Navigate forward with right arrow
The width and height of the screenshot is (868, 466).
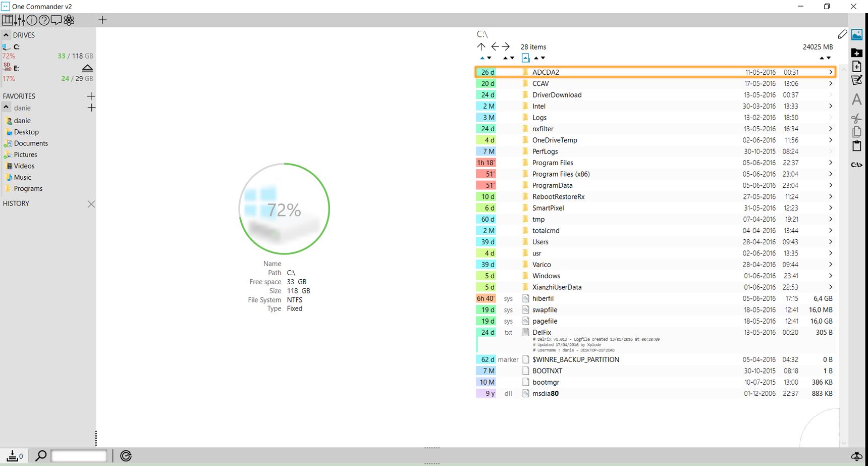tap(506, 46)
